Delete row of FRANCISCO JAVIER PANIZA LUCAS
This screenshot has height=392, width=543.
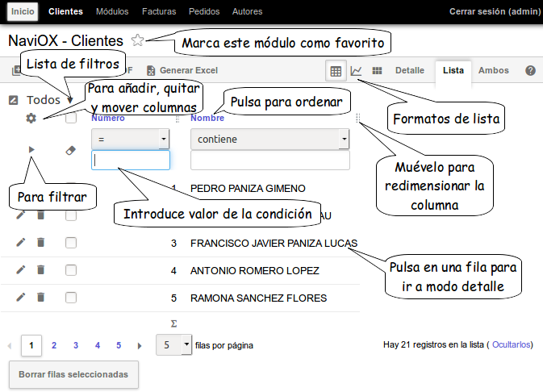41,243
